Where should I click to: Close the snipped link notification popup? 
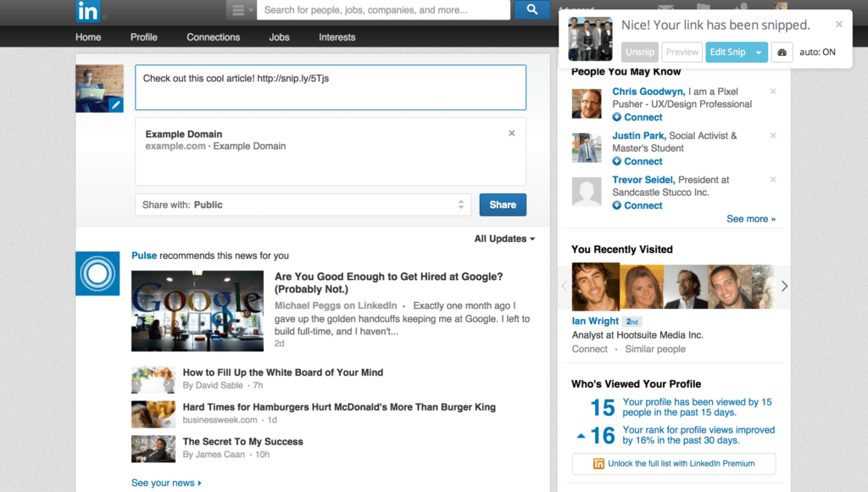click(x=839, y=25)
